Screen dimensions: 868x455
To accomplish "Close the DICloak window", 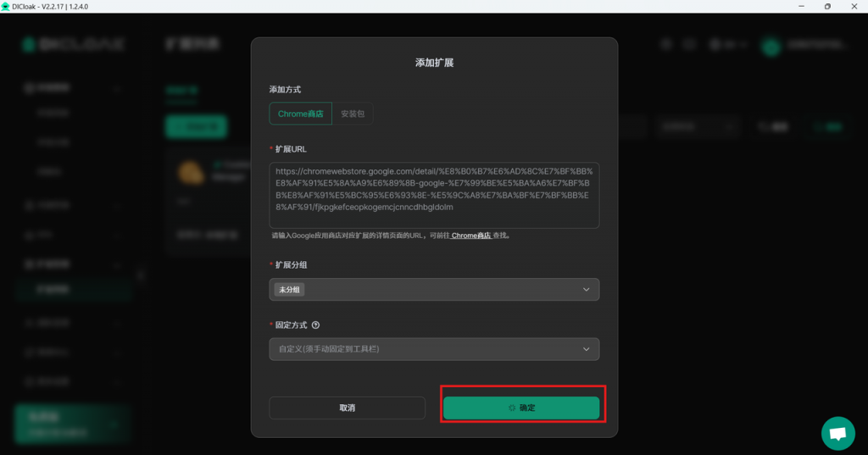I will (x=854, y=6).
